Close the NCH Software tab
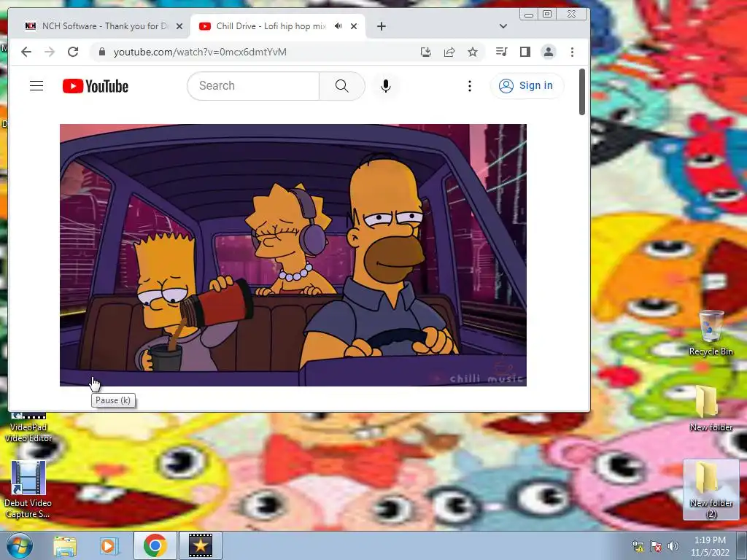This screenshot has width=747, height=560. coord(179,26)
